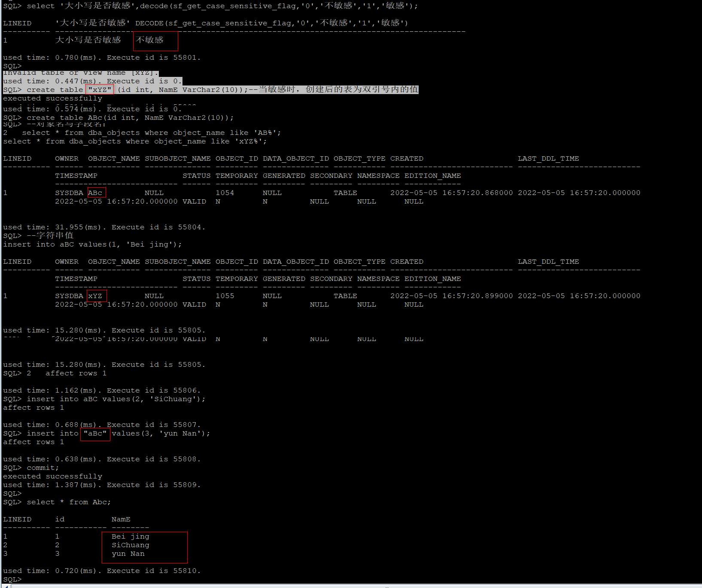Click the 'executed successfully' message
The width and height of the screenshot is (702, 588).
click(x=52, y=98)
